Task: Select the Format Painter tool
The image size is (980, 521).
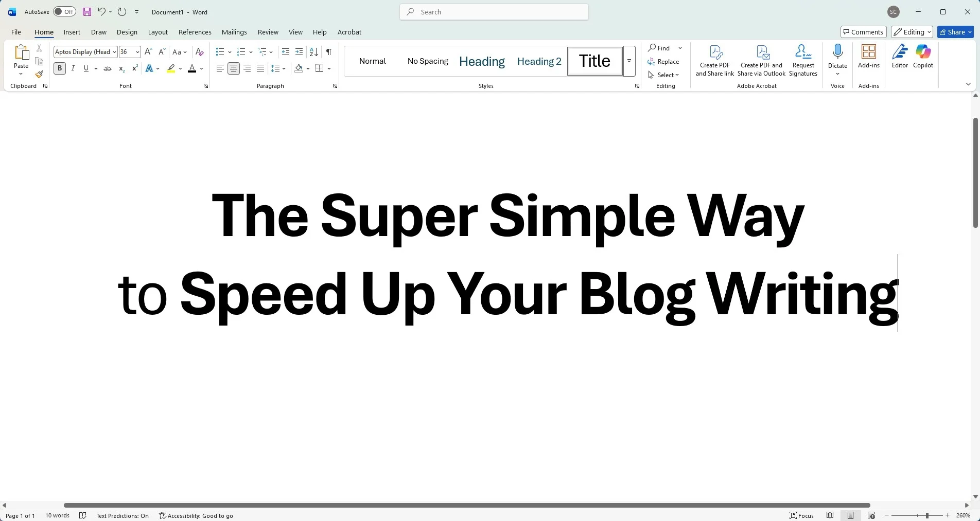Action: (x=39, y=74)
